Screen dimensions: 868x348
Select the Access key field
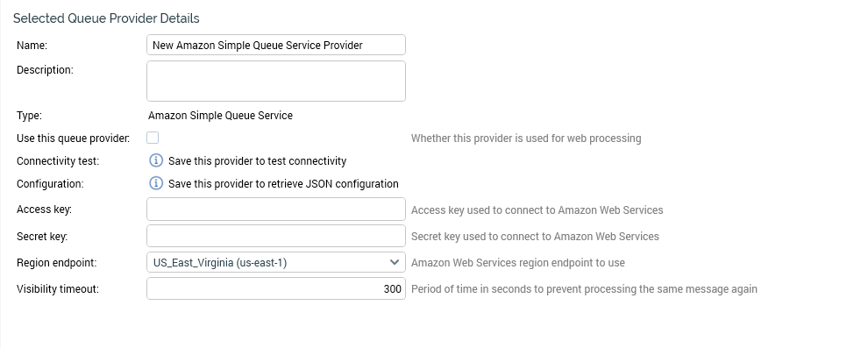click(x=275, y=210)
